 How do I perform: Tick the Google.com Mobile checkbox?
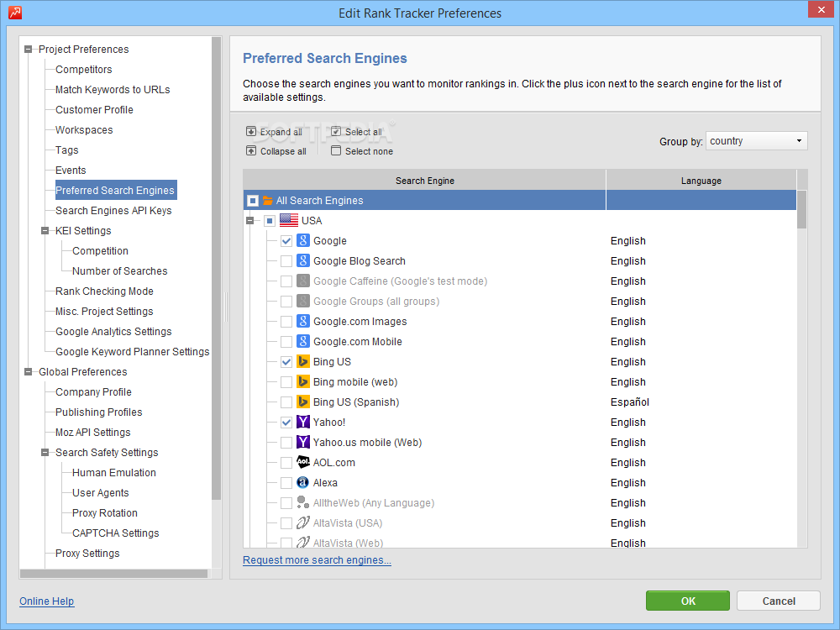click(286, 342)
